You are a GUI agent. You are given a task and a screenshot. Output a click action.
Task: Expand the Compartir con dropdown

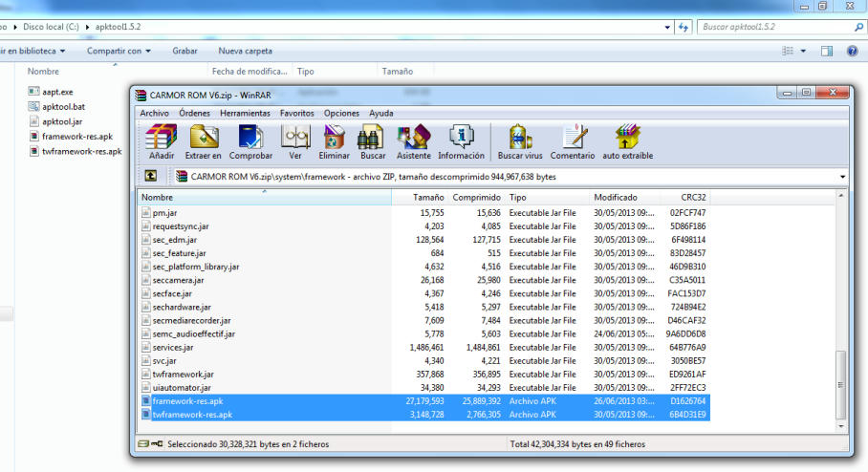pyautogui.click(x=119, y=51)
